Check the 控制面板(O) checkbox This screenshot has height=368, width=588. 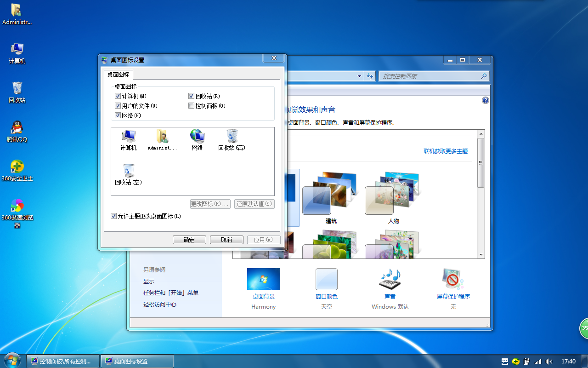(x=191, y=106)
